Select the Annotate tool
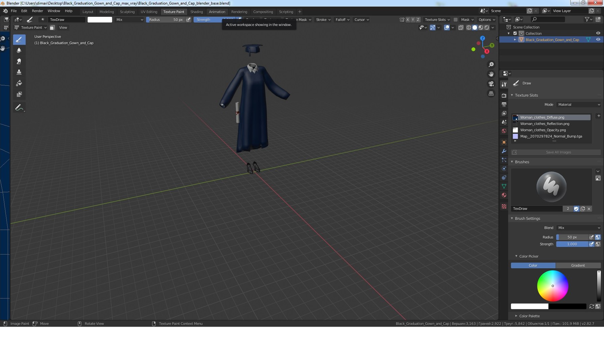The width and height of the screenshot is (604, 364). click(x=19, y=108)
